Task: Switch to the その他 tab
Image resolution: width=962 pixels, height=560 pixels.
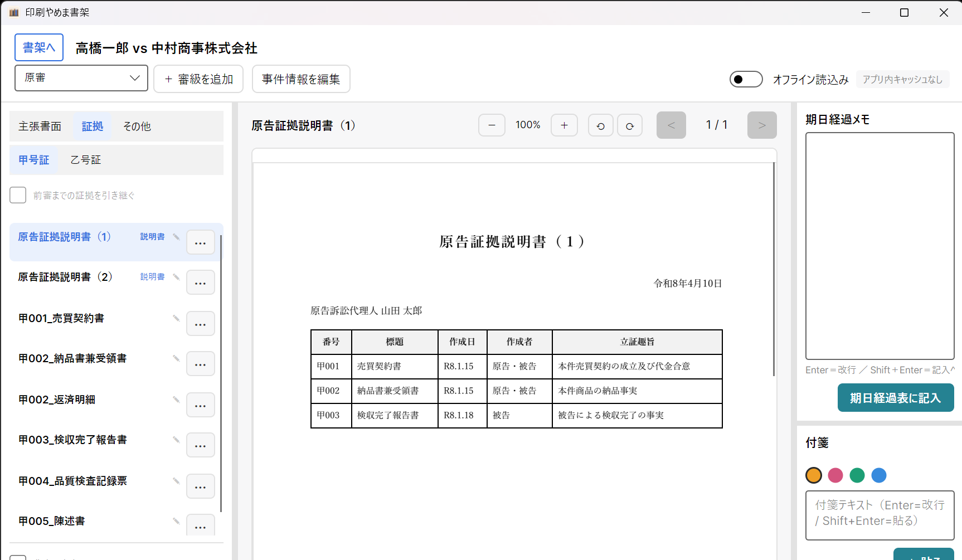Action: coord(137,126)
